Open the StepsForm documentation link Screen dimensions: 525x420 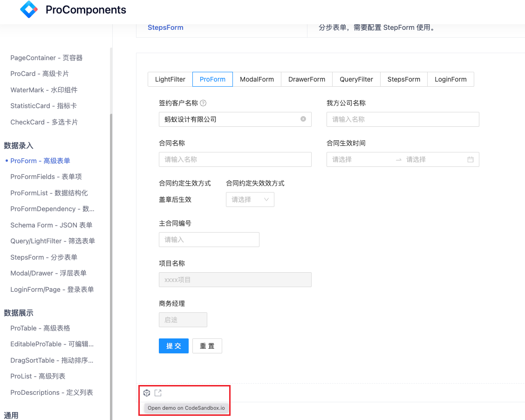point(165,28)
